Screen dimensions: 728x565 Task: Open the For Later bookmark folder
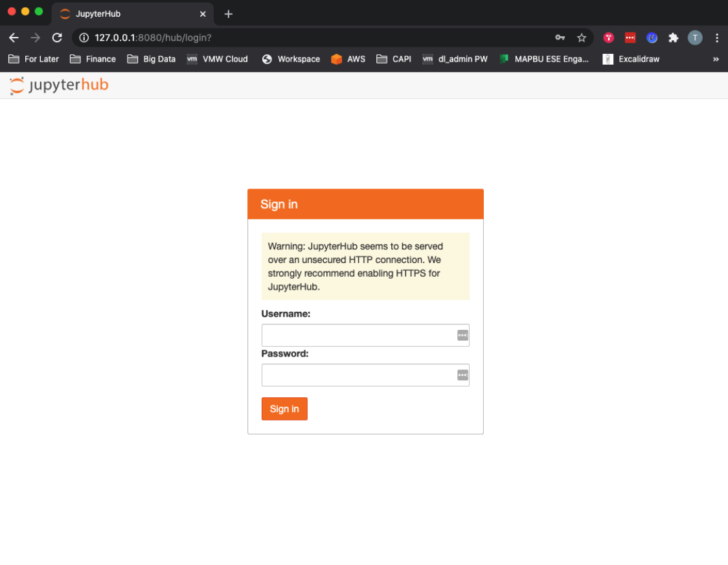pyautogui.click(x=34, y=59)
